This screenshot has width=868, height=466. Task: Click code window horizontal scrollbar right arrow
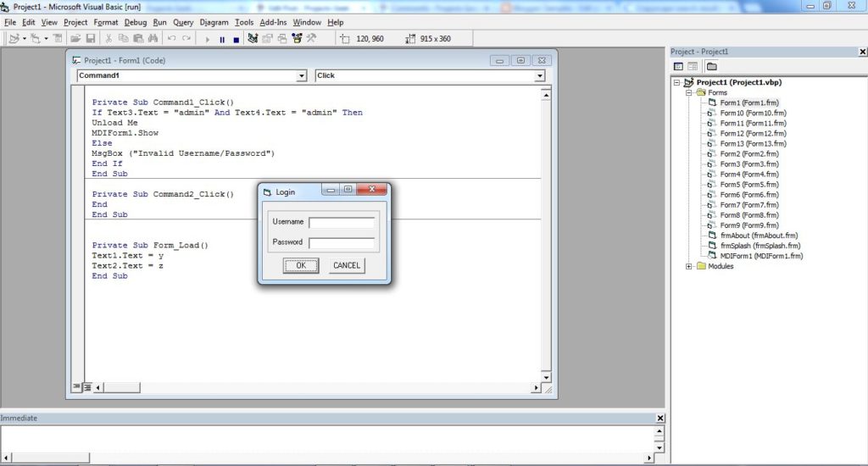tap(536, 388)
